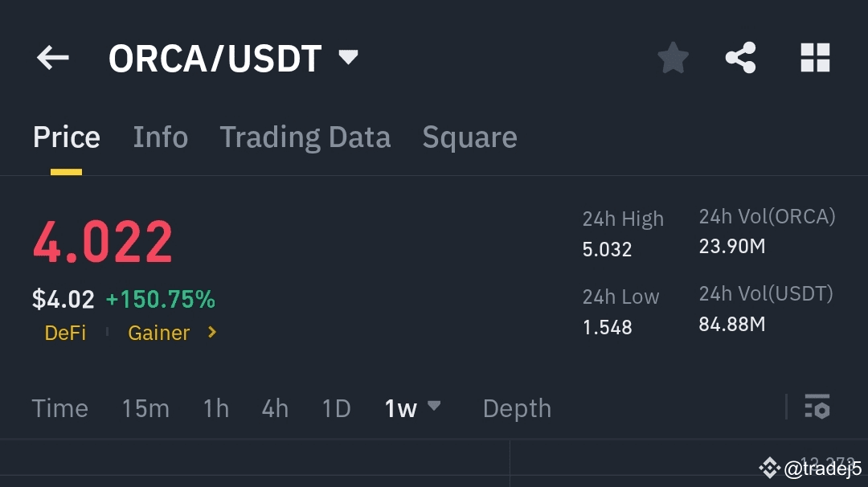Tap the Gainer tag label
The image size is (868, 487).
tap(158, 333)
